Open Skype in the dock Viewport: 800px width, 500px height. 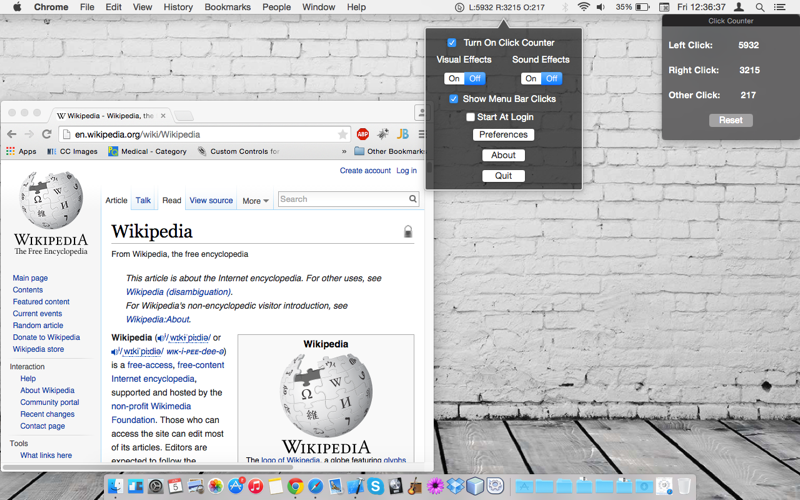[375, 486]
